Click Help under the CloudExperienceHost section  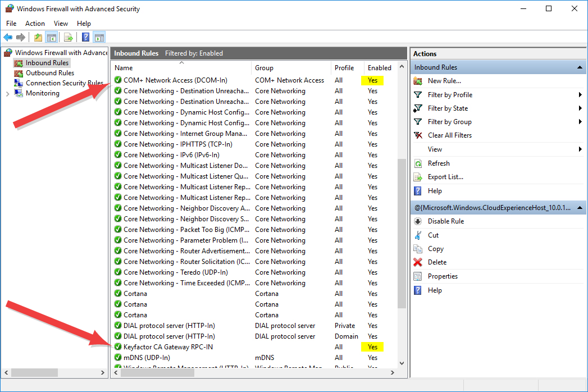coord(435,290)
